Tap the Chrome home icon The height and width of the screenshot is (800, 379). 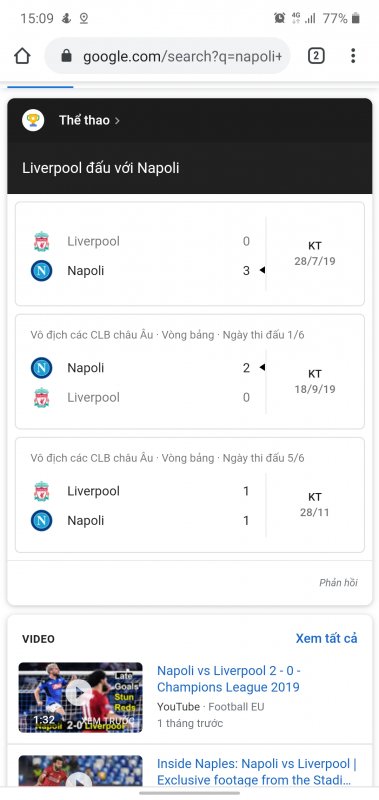point(22,56)
